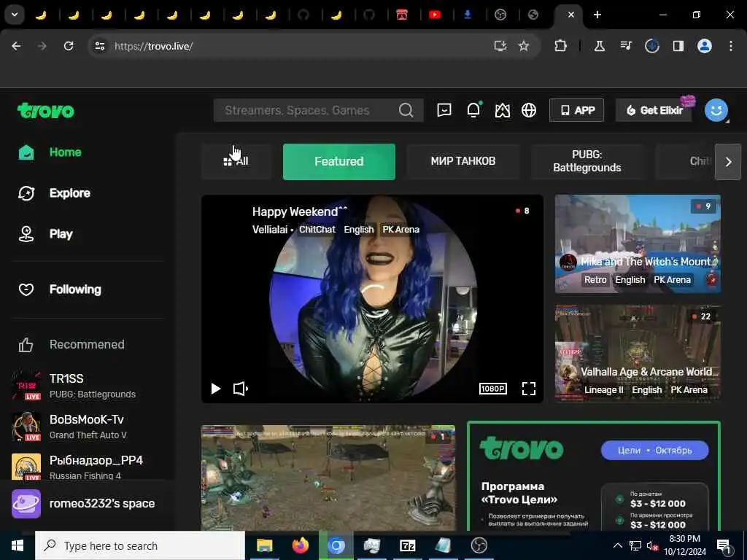The width and height of the screenshot is (747, 560).
Task: Click the Get Elixir button
Action: click(654, 111)
